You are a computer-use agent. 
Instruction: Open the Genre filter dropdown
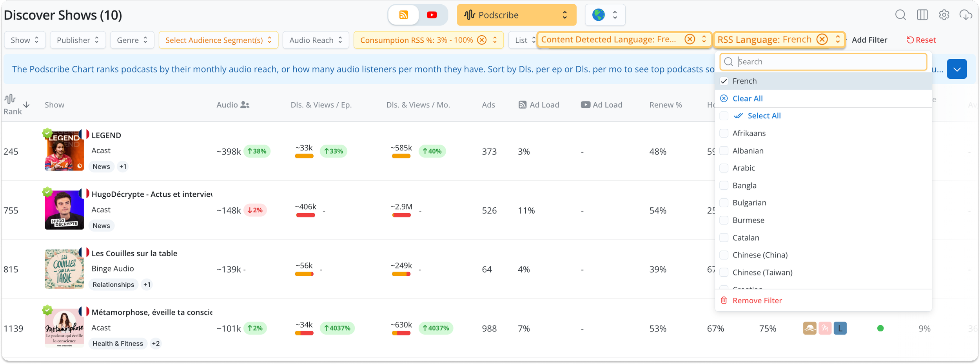click(132, 40)
